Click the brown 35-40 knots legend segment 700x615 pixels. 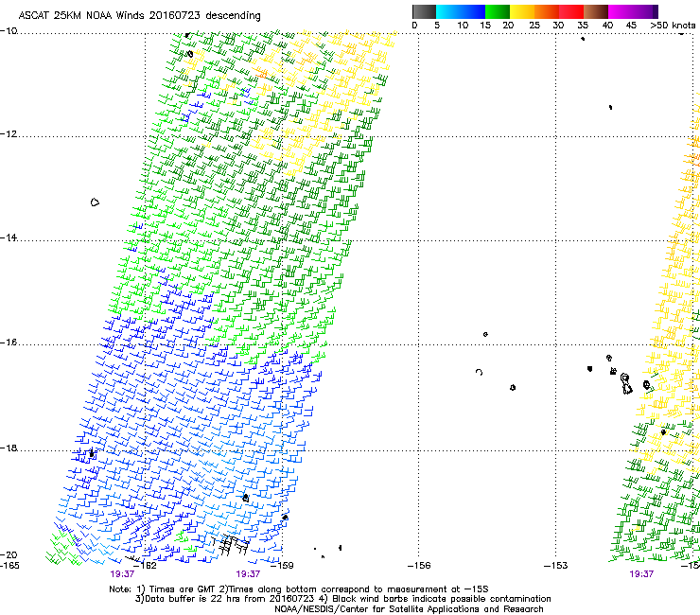click(x=596, y=11)
